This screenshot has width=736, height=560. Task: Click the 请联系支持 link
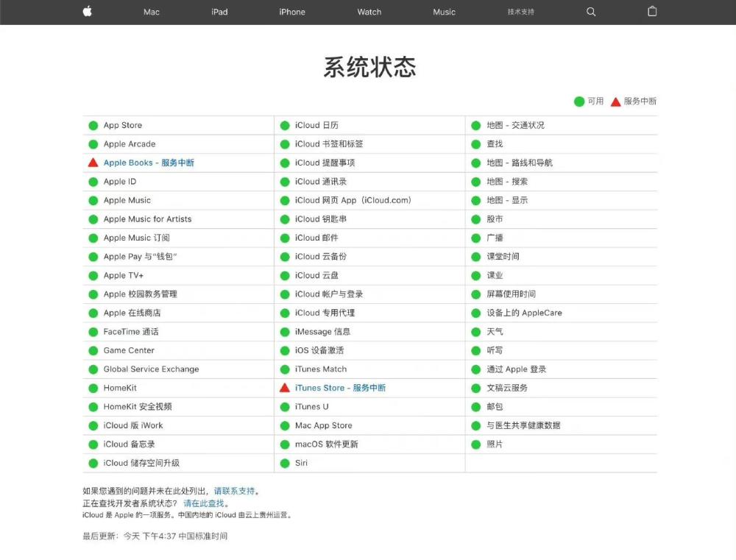(234, 491)
